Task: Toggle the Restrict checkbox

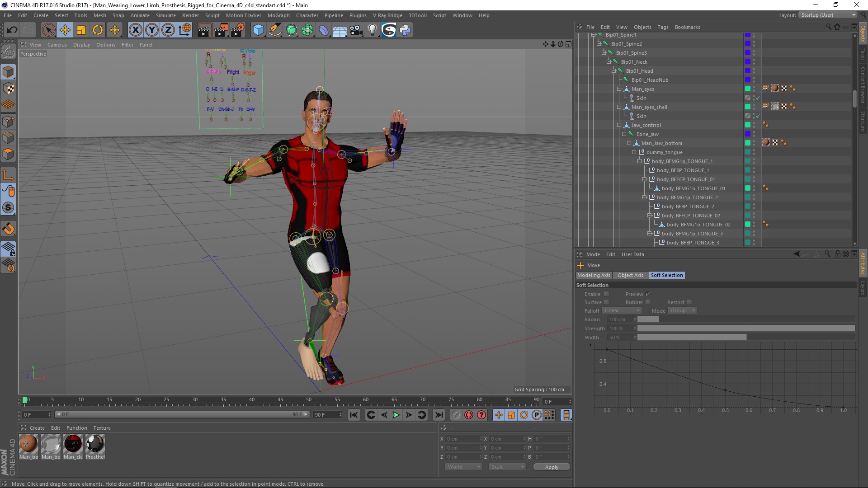Action: coord(689,302)
